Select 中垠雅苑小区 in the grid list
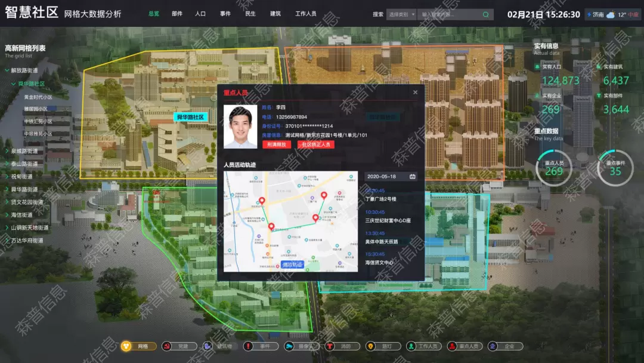The width and height of the screenshot is (644, 363). 38,134
